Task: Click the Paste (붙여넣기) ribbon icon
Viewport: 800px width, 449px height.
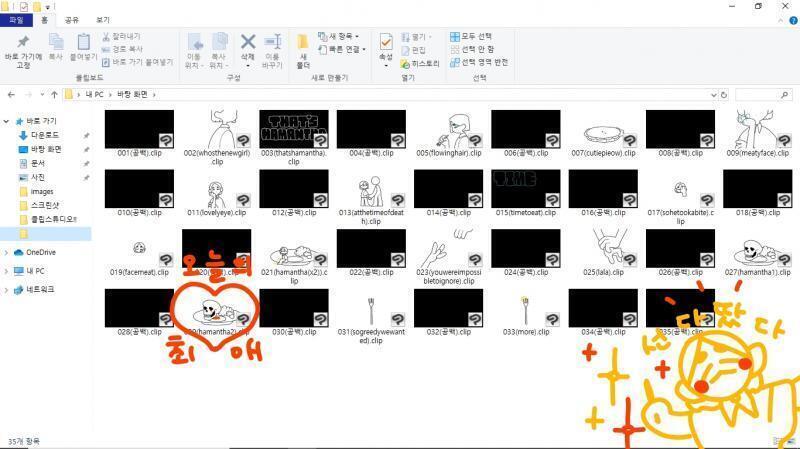Action: coord(83,42)
